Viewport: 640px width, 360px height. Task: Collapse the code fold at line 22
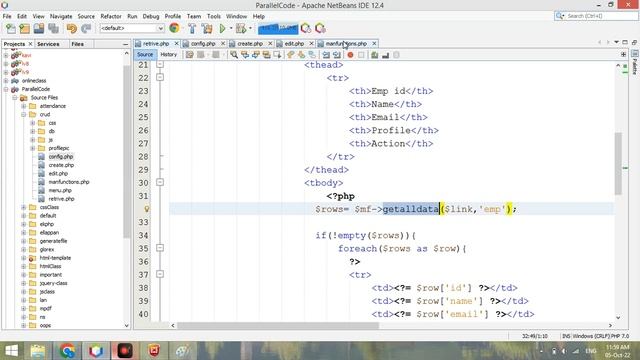pyautogui.click(x=160, y=77)
